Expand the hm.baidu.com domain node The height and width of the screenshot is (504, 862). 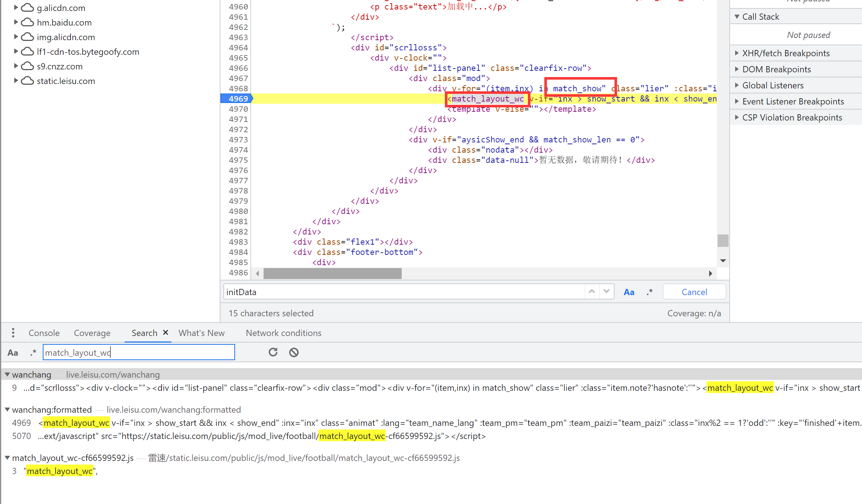(x=16, y=22)
